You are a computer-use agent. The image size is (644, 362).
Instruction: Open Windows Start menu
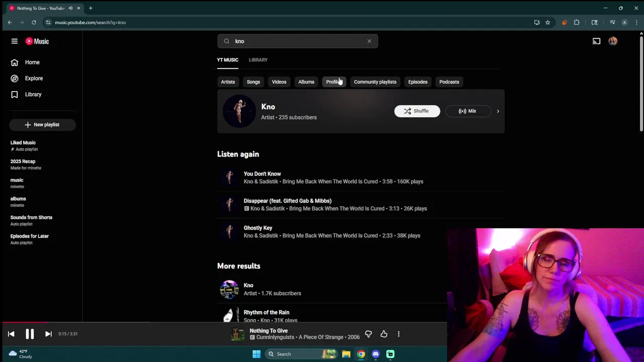[257, 354]
